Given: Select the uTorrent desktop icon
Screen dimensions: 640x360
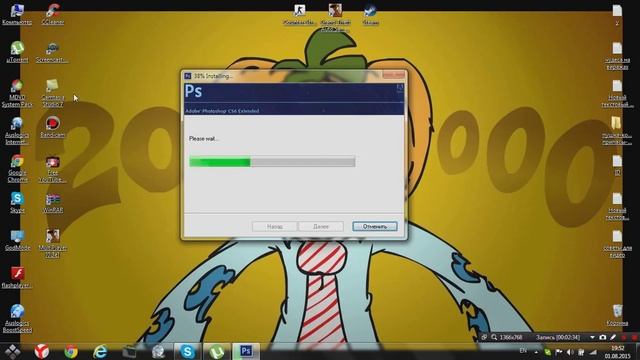Looking at the screenshot, I should click(x=17, y=52).
